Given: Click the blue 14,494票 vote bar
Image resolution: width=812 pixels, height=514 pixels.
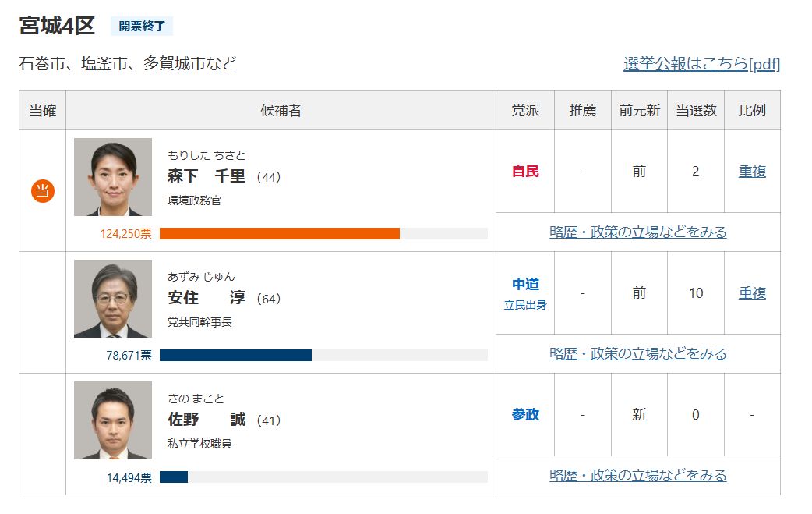Looking at the screenshot, I should pyautogui.click(x=174, y=477).
